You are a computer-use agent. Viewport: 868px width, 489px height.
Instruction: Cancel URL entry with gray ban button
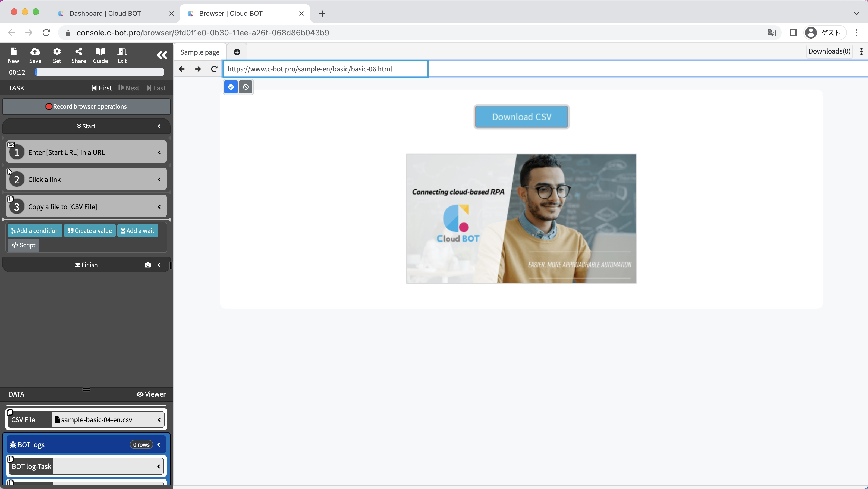click(246, 87)
